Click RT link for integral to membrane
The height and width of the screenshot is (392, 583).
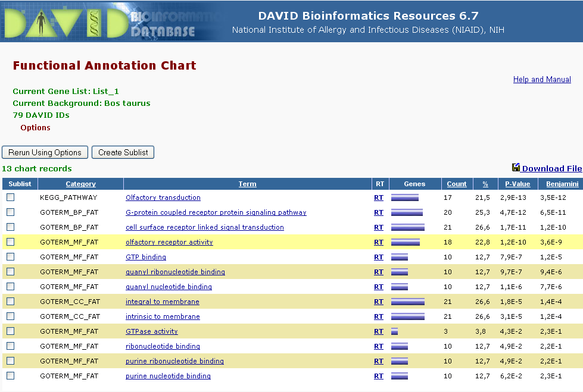[379, 302]
